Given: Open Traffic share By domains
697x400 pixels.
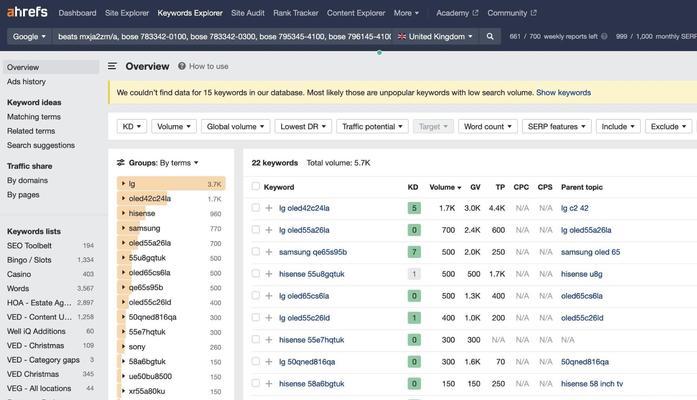Looking at the screenshot, I should pos(28,180).
